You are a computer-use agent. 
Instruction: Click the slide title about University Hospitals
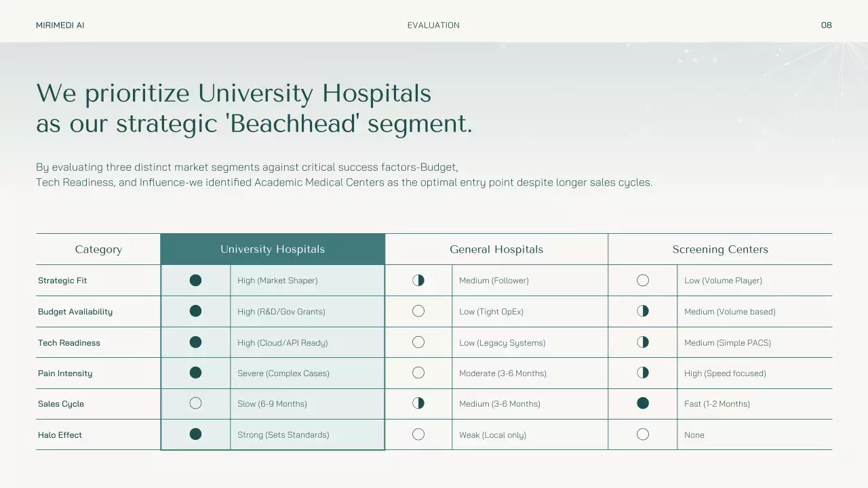254,108
